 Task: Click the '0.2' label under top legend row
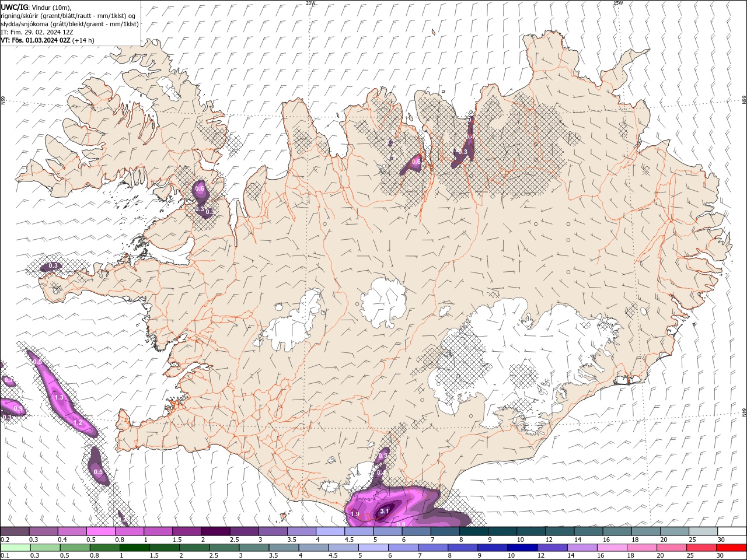(x=5, y=540)
